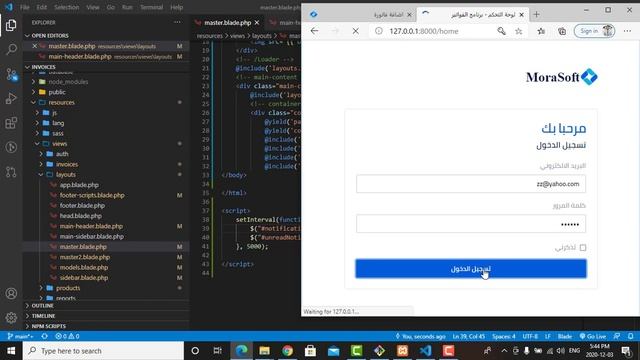Click the blue login button
Viewport: 640px width, 360px height.
coord(471,269)
